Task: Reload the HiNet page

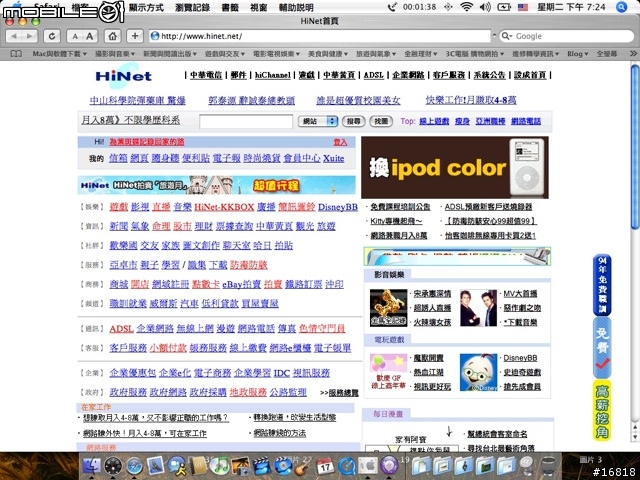Action: click(x=52, y=36)
